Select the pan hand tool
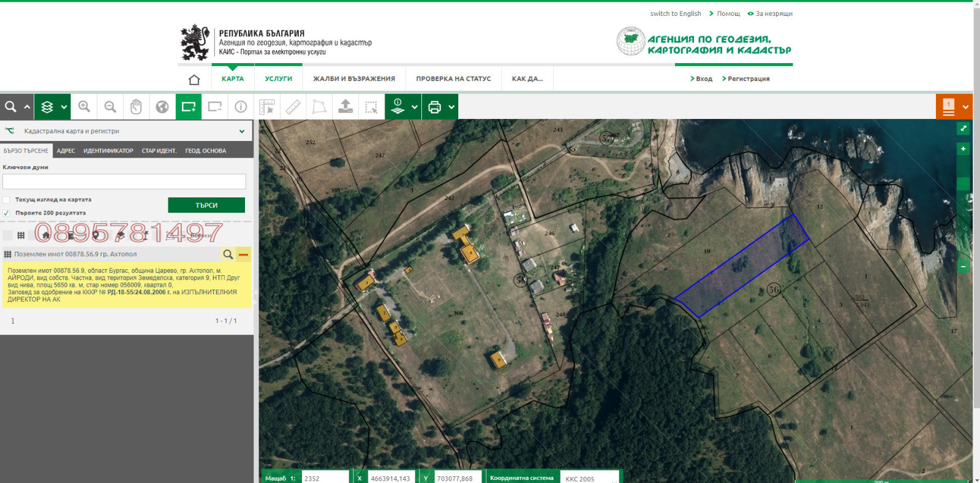The height and width of the screenshot is (483, 980). (136, 107)
